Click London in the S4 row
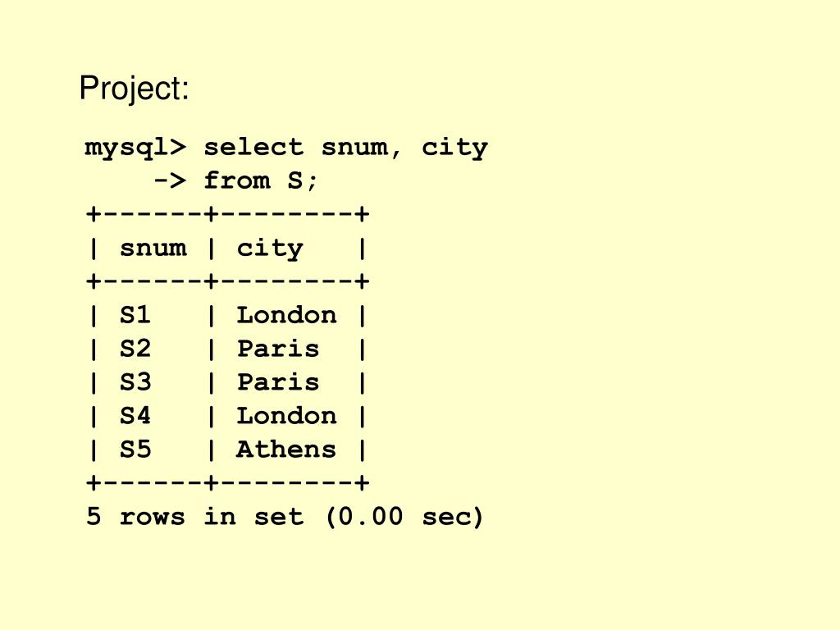The height and width of the screenshot is (630, 840). tap(286, 416)
